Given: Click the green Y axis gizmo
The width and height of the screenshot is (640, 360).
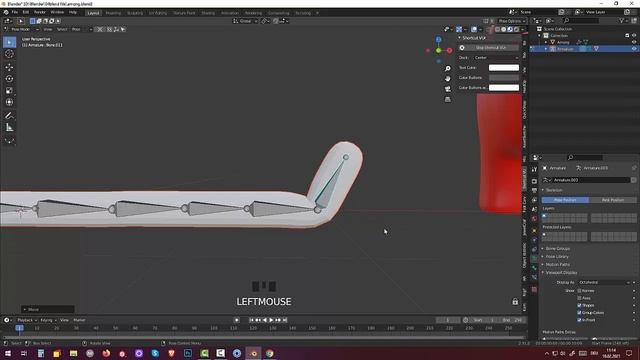Looking at the screenshot, I should coord(438,51).
